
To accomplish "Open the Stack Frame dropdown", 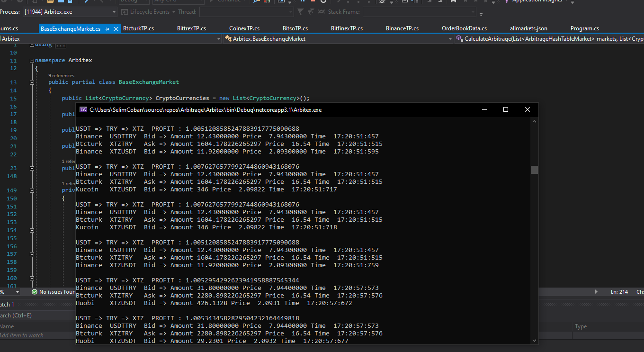I will (x=420, y=12).
